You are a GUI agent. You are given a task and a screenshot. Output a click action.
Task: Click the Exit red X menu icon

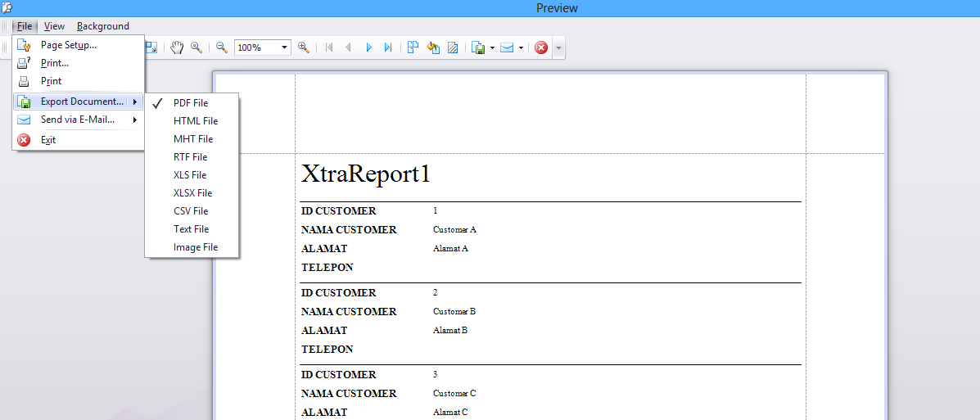click(x=24, y=140)
